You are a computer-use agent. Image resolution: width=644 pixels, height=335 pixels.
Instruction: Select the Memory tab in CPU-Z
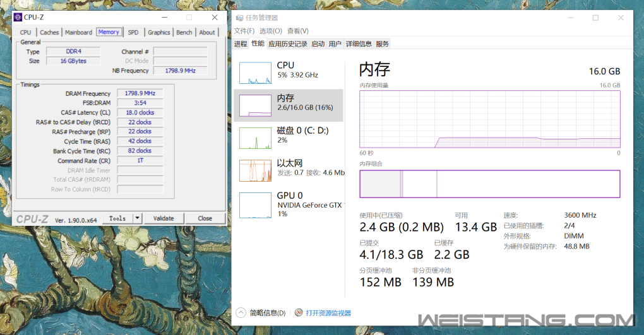(x=109, y=32)
